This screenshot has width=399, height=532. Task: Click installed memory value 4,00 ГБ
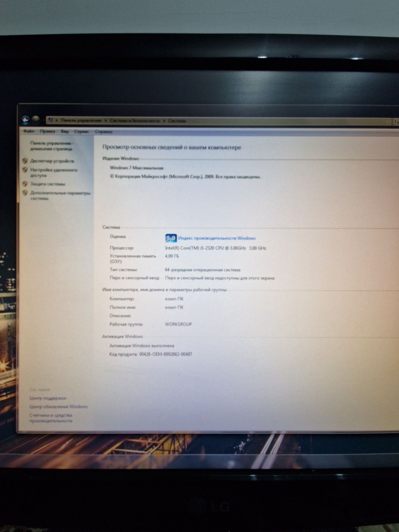[172, 256]
